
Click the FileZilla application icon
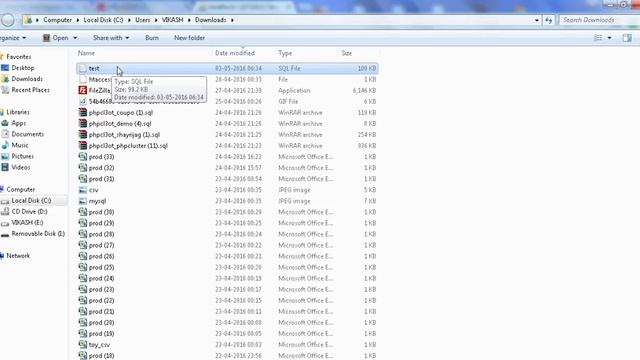83,91
